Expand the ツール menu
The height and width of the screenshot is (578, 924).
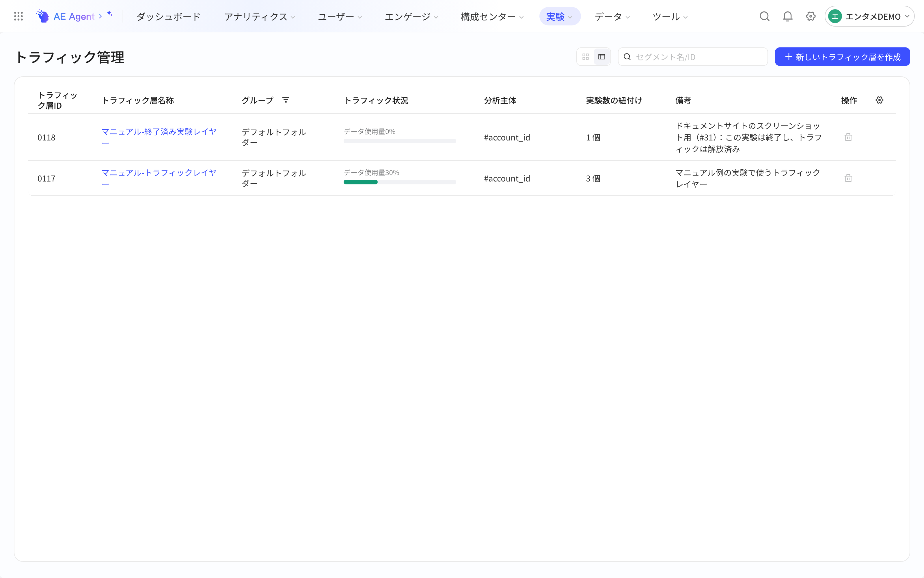pyautogui.click(x=670, y=17)
